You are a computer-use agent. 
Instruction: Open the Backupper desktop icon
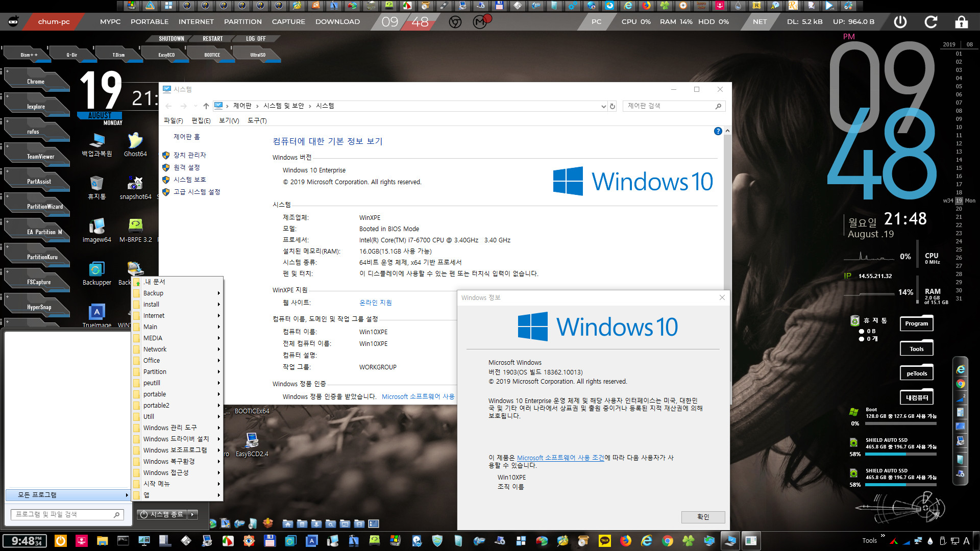[96, 273]
